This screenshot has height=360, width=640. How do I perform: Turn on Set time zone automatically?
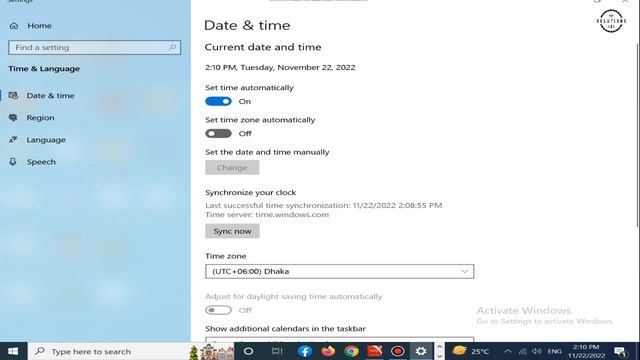(x=218, y=133)
